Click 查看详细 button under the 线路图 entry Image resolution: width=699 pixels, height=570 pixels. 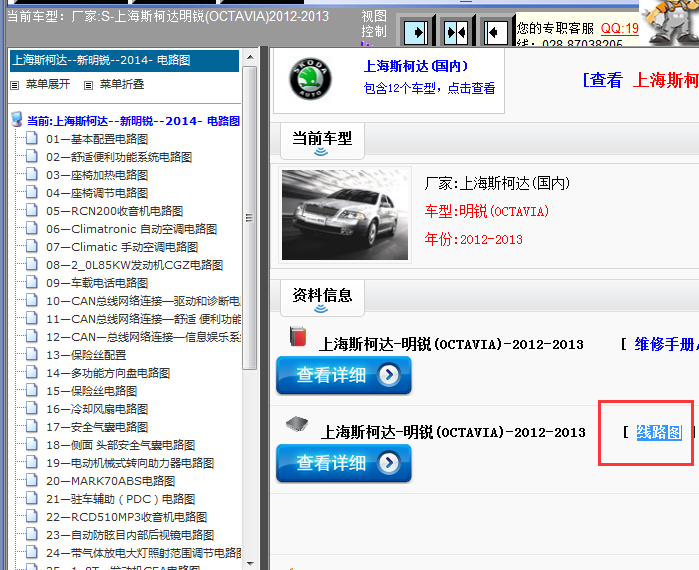coord(343,463)
